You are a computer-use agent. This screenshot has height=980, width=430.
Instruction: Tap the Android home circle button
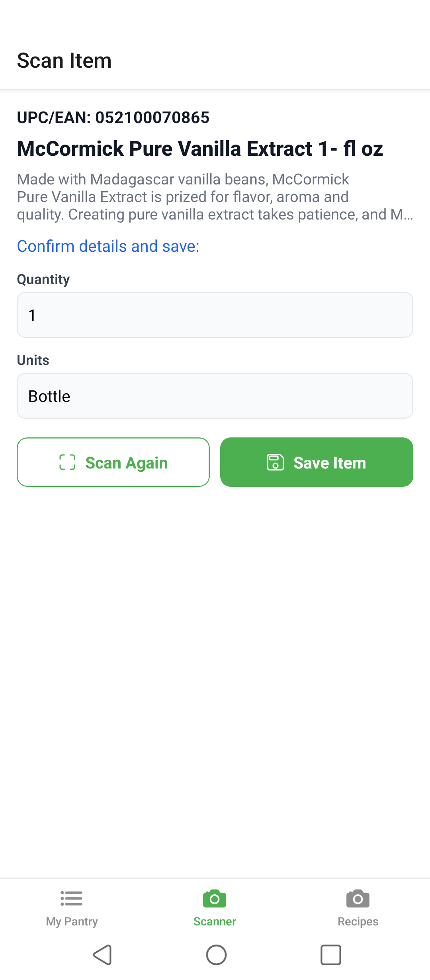coord(216,955)
